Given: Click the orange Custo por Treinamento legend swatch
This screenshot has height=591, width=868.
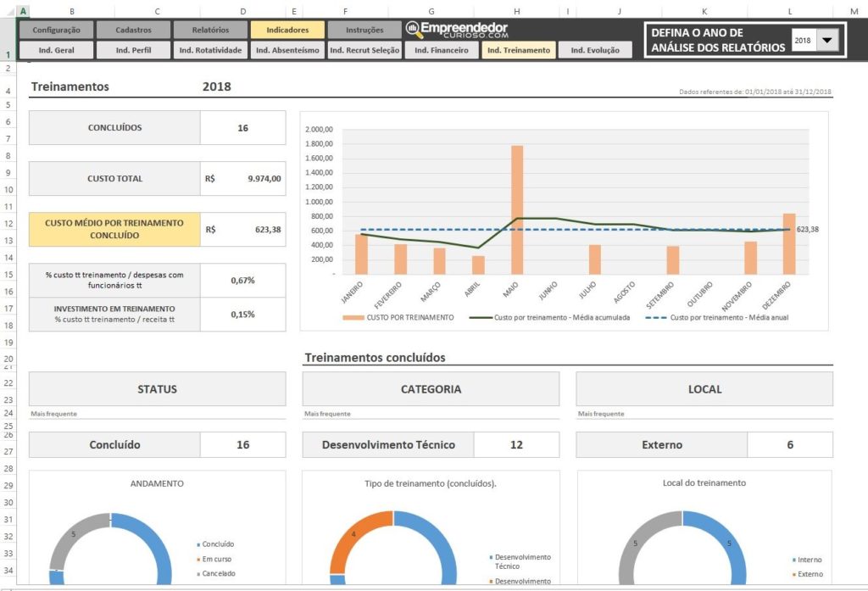Looking at the screenshot, I should tap(352, 317).
